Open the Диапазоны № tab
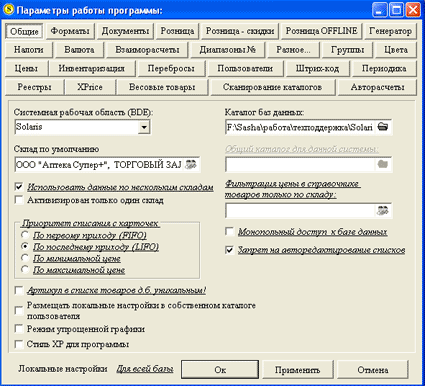The height and width of the screenshot is (386, 425). tap(228, 50)
